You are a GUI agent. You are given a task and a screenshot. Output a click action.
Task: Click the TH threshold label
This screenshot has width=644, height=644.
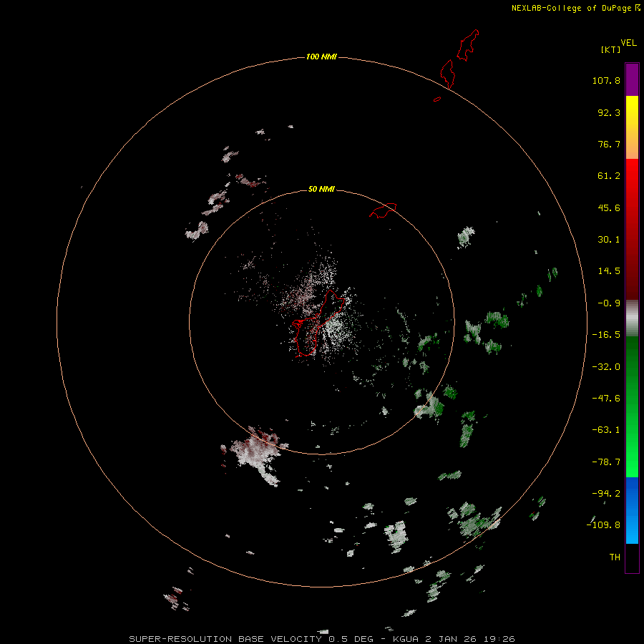click(x=615, y=557)
